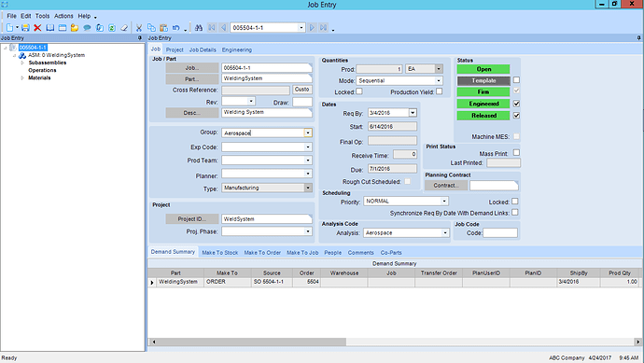Screen dimensions: 644x363
Task: Click the job document icon in the tree
Action: coord(13,48)
